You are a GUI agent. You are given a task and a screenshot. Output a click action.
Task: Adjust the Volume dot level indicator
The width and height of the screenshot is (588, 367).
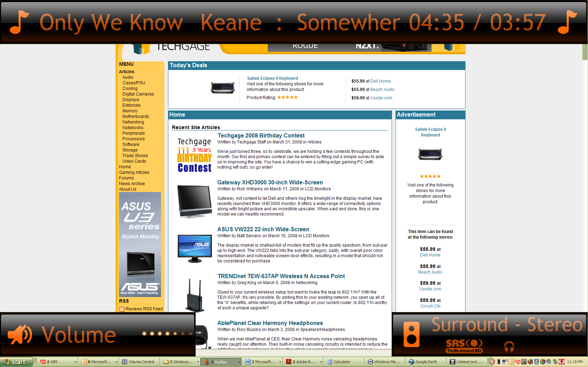tap(167, 333)
